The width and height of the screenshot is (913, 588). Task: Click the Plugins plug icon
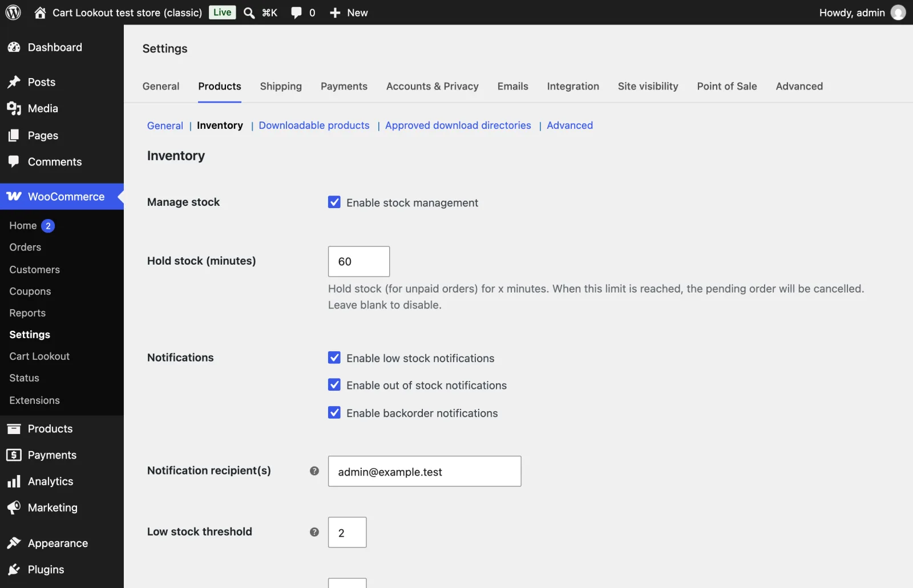[x=14, y=569]
